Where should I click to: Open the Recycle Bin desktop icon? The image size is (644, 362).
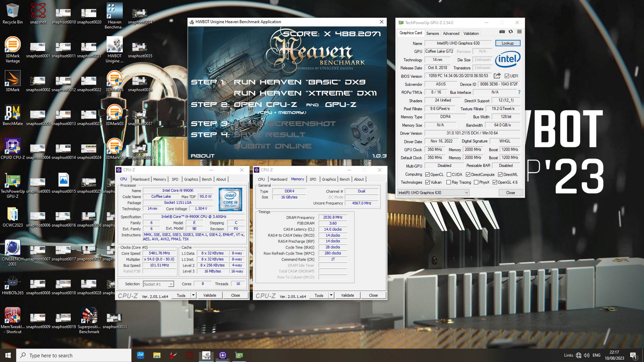click(x=13, y=14)
